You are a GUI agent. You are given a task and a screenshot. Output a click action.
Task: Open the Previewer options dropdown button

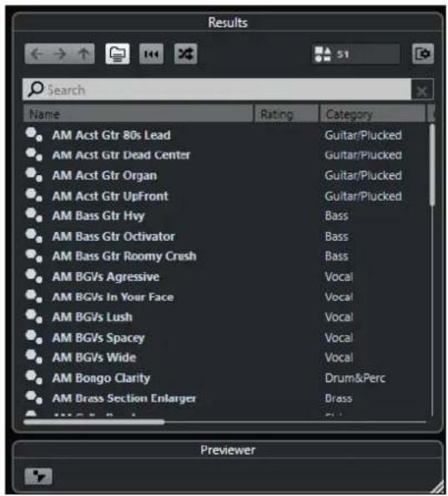(38, 476)
